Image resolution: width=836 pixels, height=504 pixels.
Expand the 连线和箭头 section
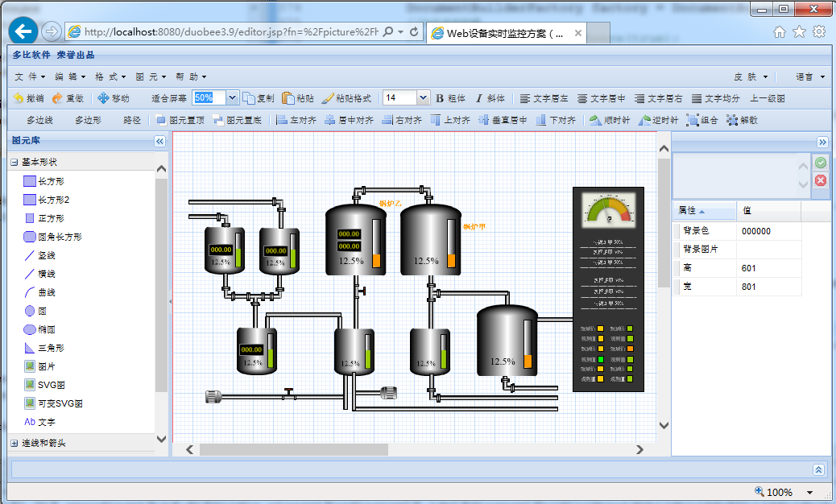tap(14, 443)
